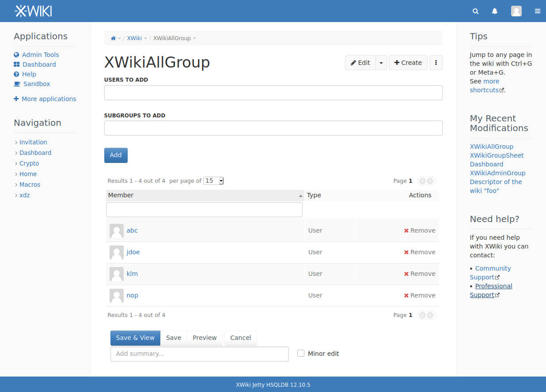Open Descriptor of the wiki "foo" link
546x392 pixels.
point(496,186)
